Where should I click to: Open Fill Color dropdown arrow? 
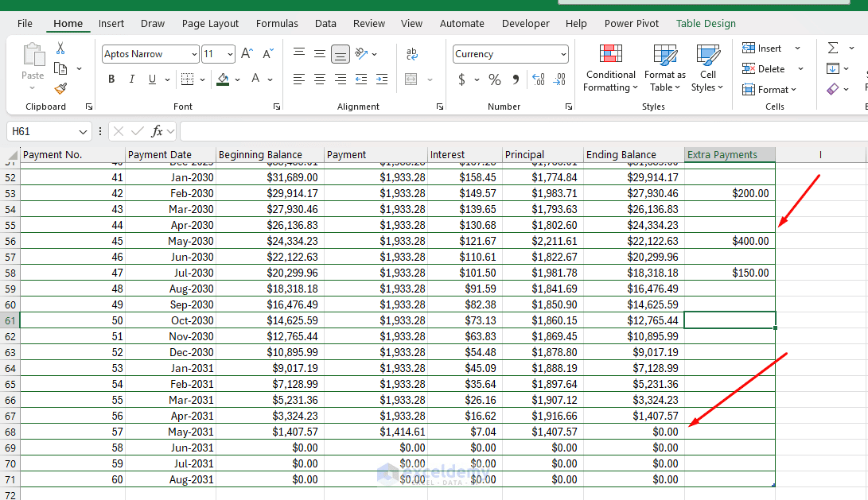(x=237, y=79)
